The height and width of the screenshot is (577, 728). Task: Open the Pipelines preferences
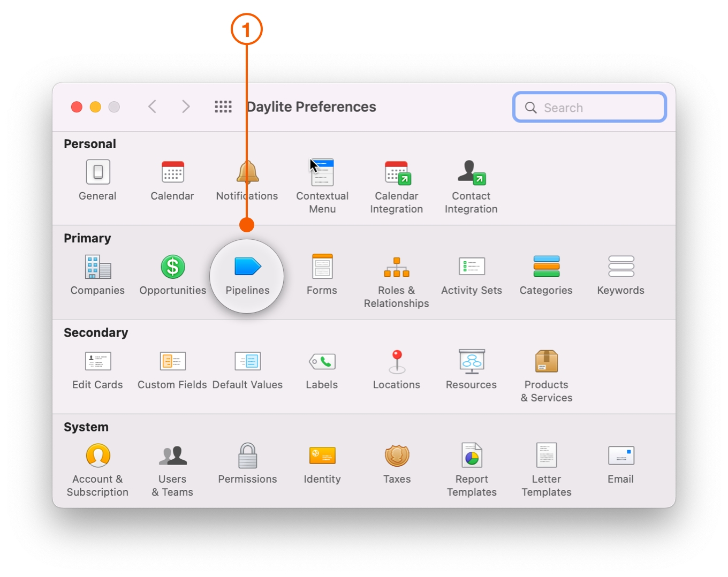(x=247, y=274)
